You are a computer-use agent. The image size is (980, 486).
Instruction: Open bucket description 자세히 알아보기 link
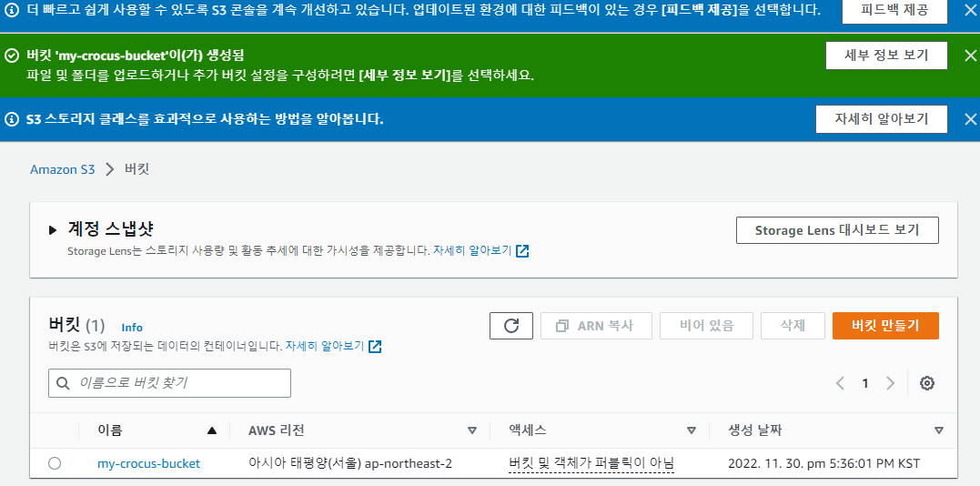coord(334,346)
